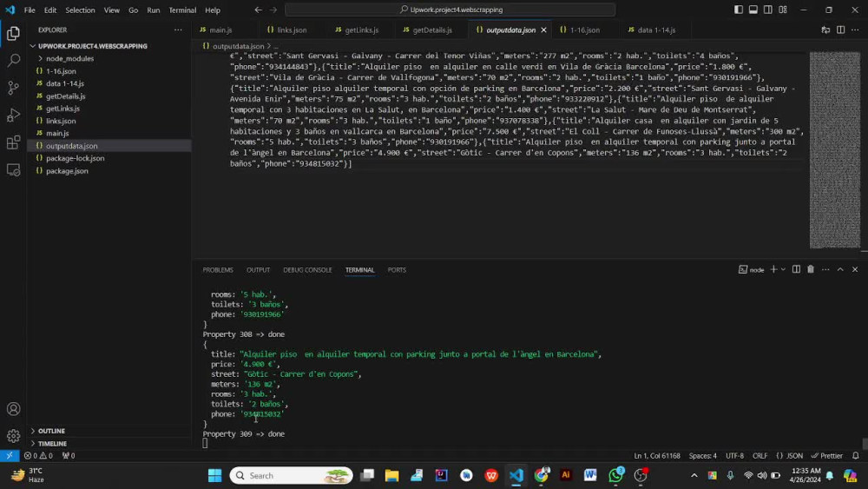Screen dimensions: 868x489
Task: Split the terminal pane
Action: click(x=796, y=270)
